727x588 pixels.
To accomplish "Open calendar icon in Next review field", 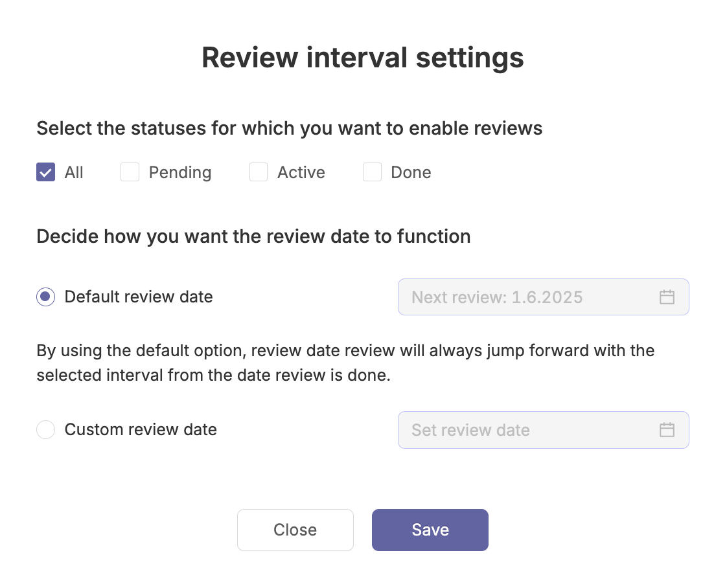I will (667, 297).
